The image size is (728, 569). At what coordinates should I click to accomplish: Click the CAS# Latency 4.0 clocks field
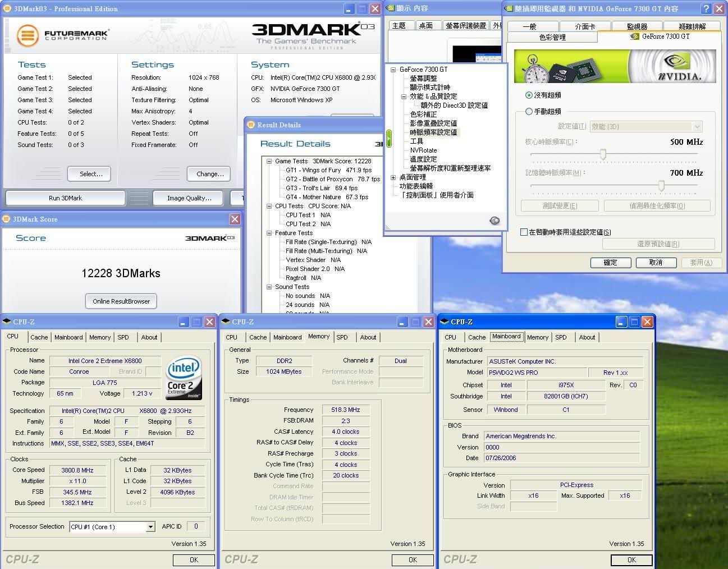(346, 432)
